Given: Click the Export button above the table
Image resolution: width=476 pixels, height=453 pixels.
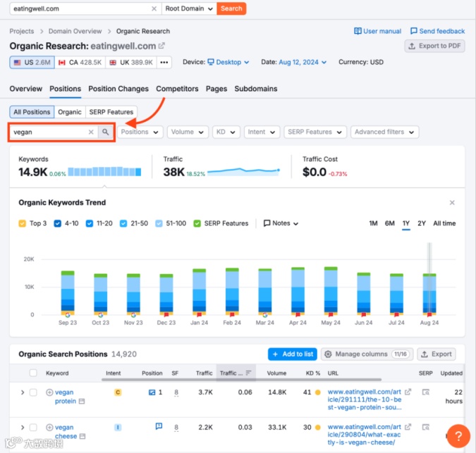Looking at the screenshot, I should pos(437,354).
